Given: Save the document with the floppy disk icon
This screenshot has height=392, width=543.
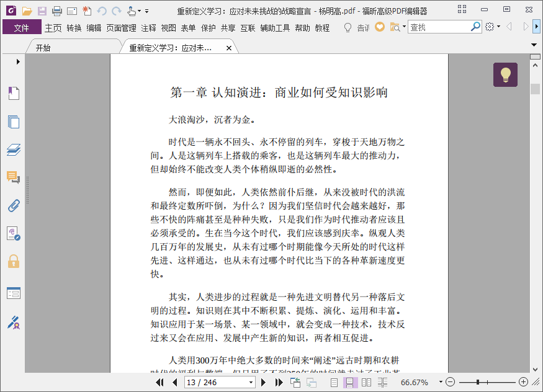Looking at the screenshot, I should (x=42, y=11).
